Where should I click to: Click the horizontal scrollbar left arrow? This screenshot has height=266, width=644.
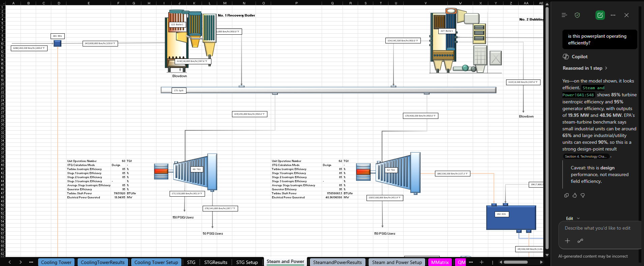[501, 262]
